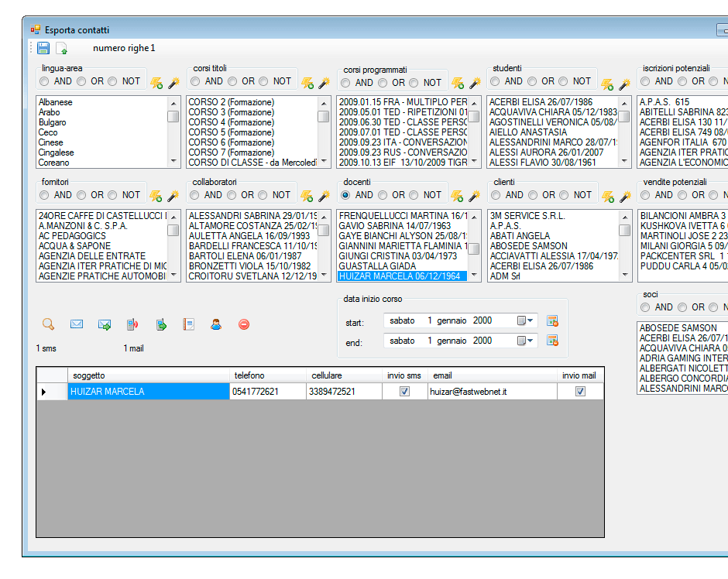Click the magic wand icon for fornitori

point(173,197)
